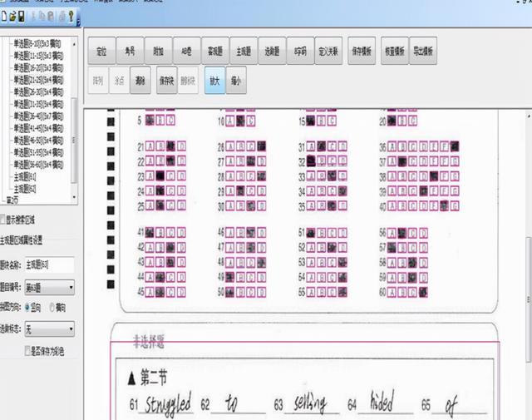Viewport: 532px width, 420px height.
Task: Click the 定义关联 button
Action: coord(328,51)
